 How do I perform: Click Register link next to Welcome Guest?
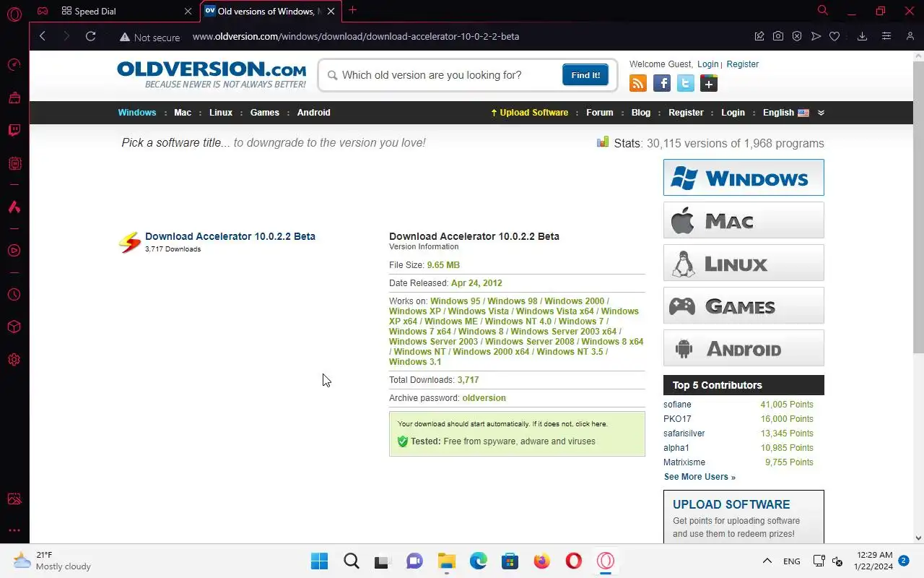tap(743, 64)
